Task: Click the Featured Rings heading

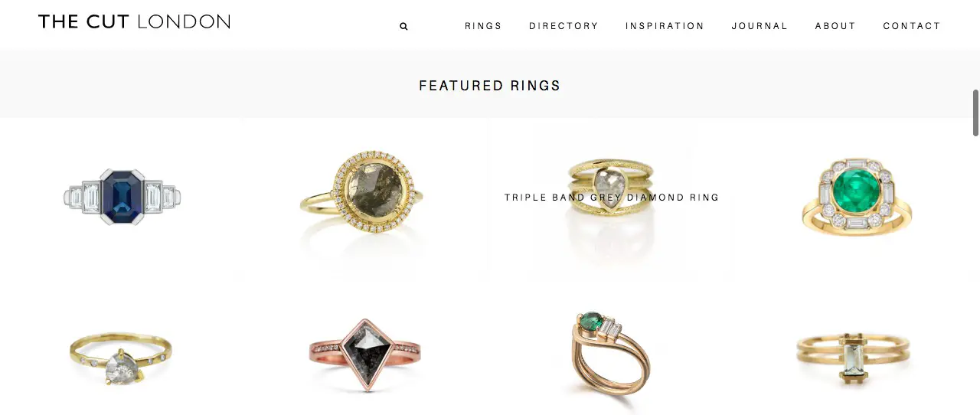Action: [x=490, y=86]
